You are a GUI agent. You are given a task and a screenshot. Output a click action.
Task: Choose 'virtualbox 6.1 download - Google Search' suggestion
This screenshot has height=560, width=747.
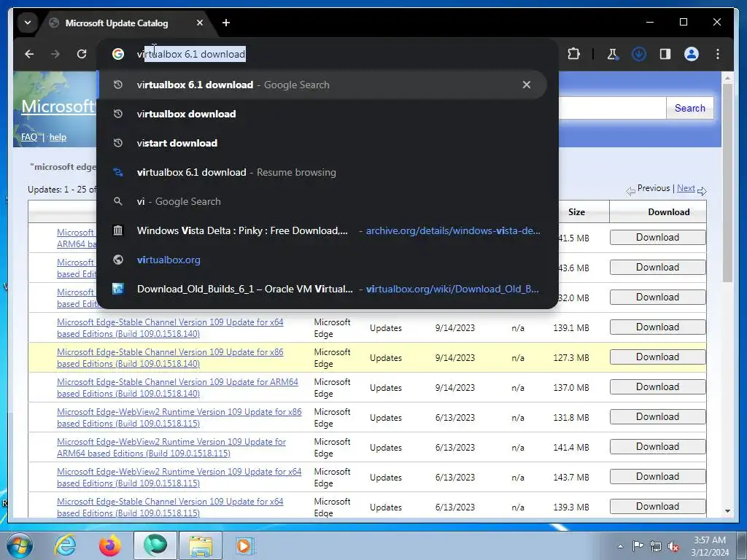(322, 85)
